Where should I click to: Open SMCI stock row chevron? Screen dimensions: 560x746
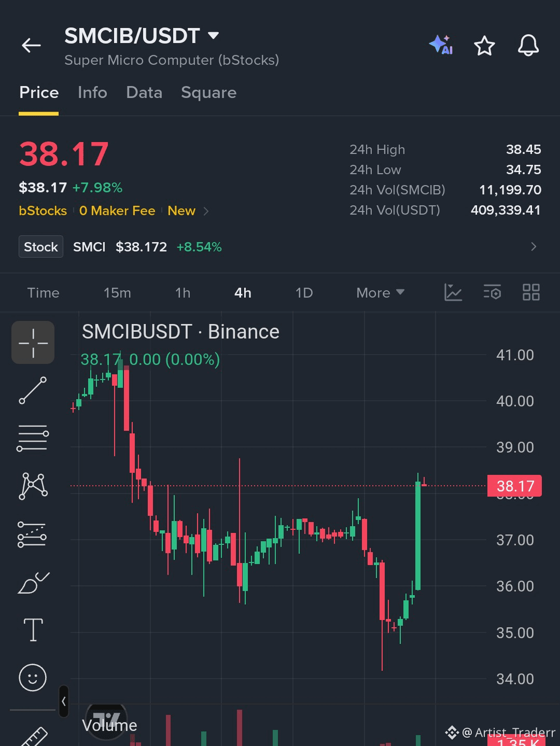pyautogui.click(x=534, y=247)
